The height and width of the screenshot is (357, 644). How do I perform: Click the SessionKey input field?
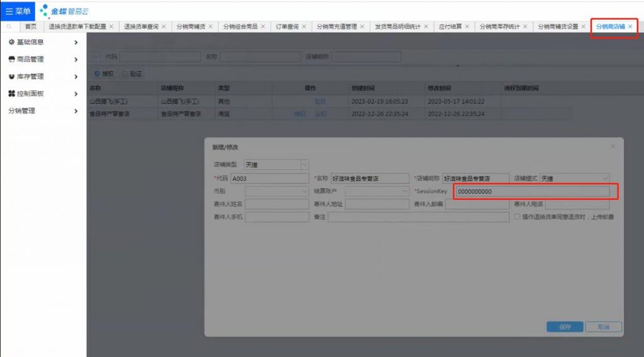click(x=532, y=191)
